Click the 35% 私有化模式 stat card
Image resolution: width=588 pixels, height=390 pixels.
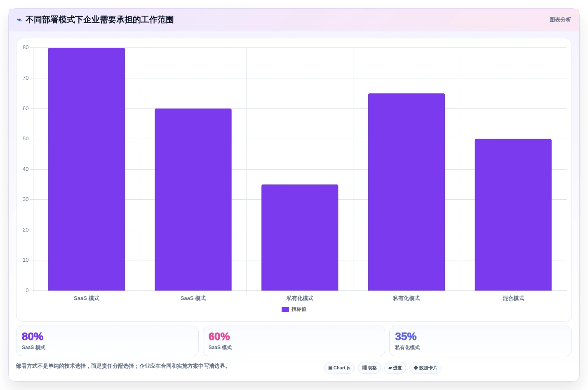coord(480,341)
